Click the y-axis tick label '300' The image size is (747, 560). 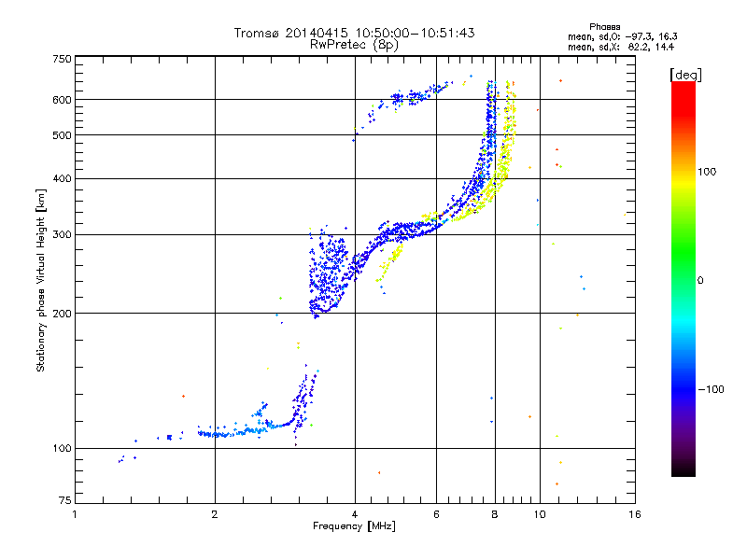point(62,235)
